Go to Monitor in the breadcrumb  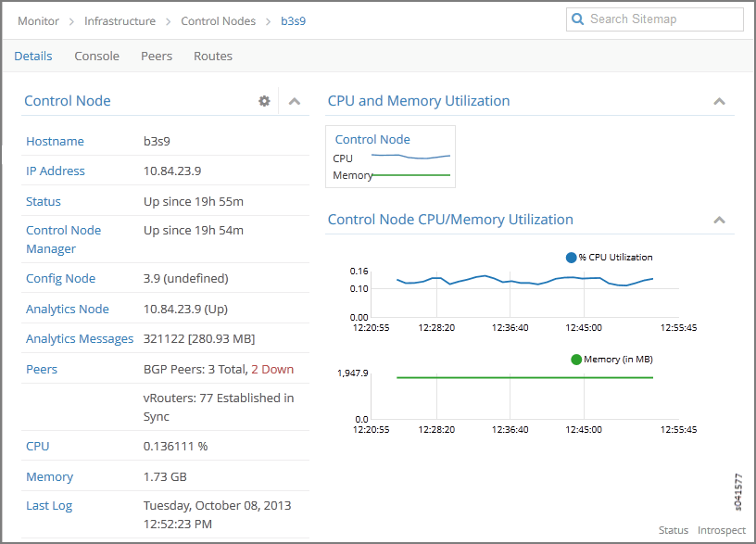[x=38, y=20]
